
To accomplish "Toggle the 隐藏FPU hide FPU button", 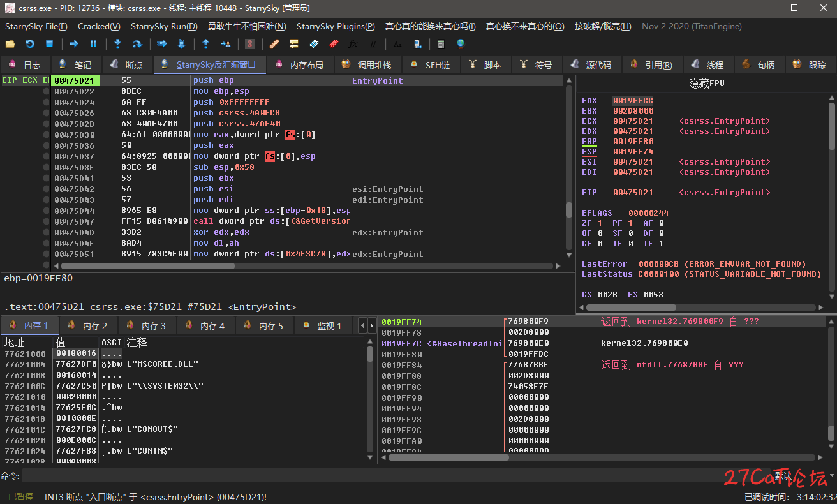I will pyautogui.click(x=706, y=84).
